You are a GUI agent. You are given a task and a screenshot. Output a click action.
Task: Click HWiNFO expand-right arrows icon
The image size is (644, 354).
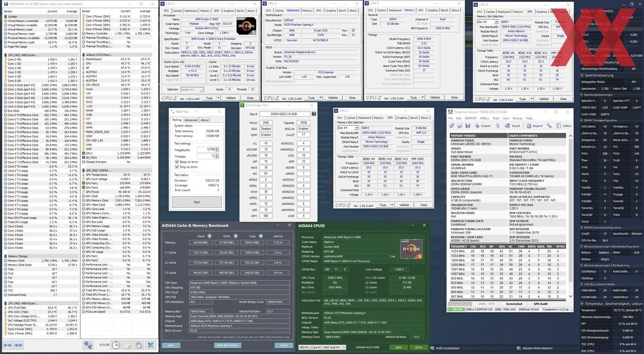pos(18,345)
